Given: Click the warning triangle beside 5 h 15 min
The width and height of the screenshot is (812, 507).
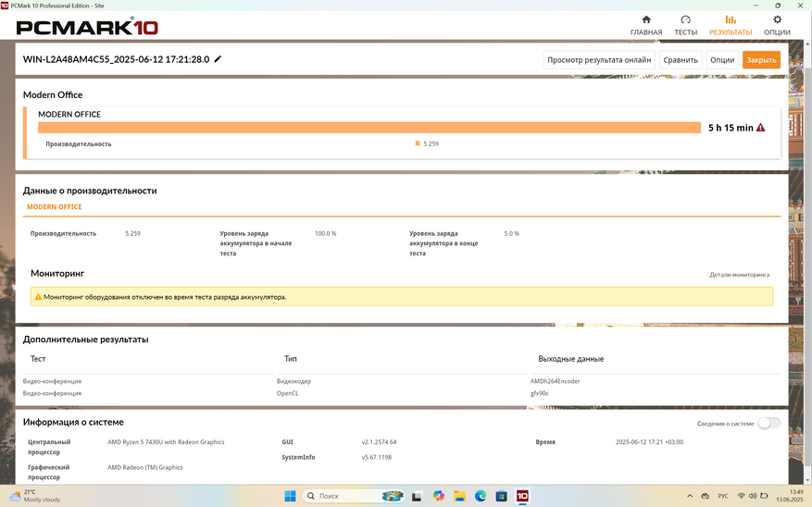Looking at the screenshot, I should coord(761,128).
